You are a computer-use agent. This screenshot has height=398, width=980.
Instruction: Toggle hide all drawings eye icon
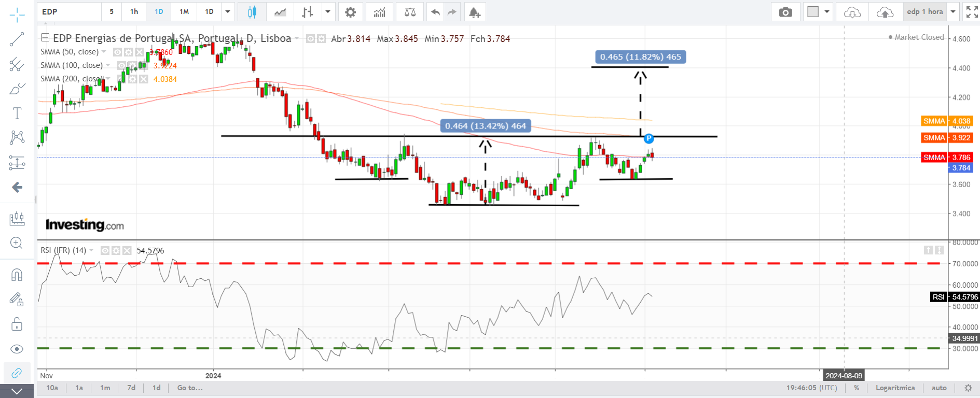point(17,349)
